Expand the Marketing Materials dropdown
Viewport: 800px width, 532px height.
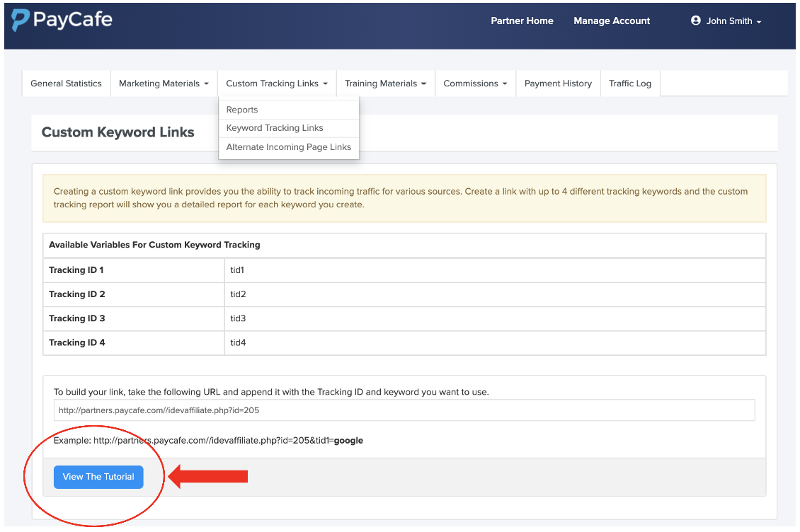(x=164, y=83)
